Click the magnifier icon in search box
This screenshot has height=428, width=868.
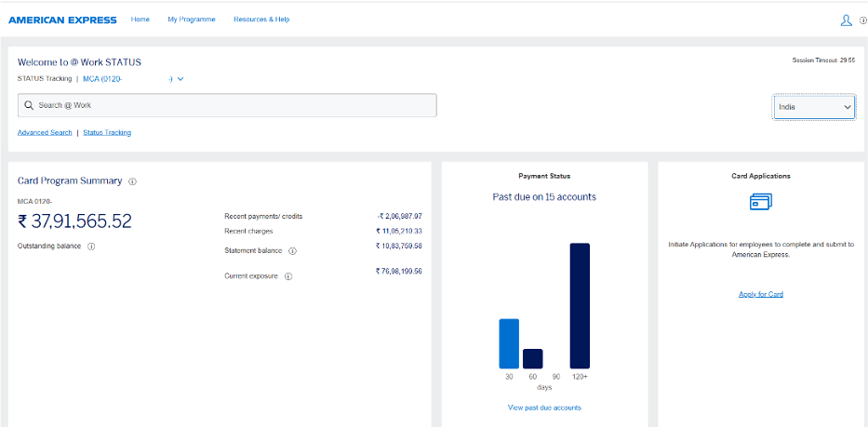pos(30,106)
